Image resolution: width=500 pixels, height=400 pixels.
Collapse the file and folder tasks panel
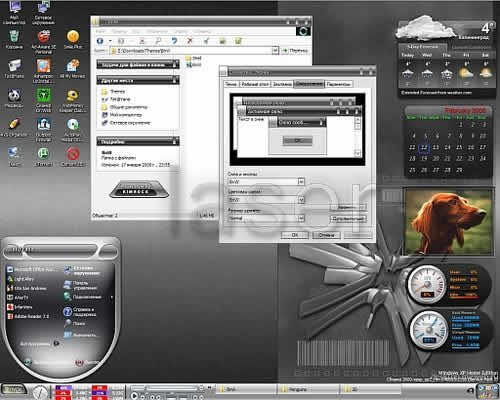(x=174, y=65)
